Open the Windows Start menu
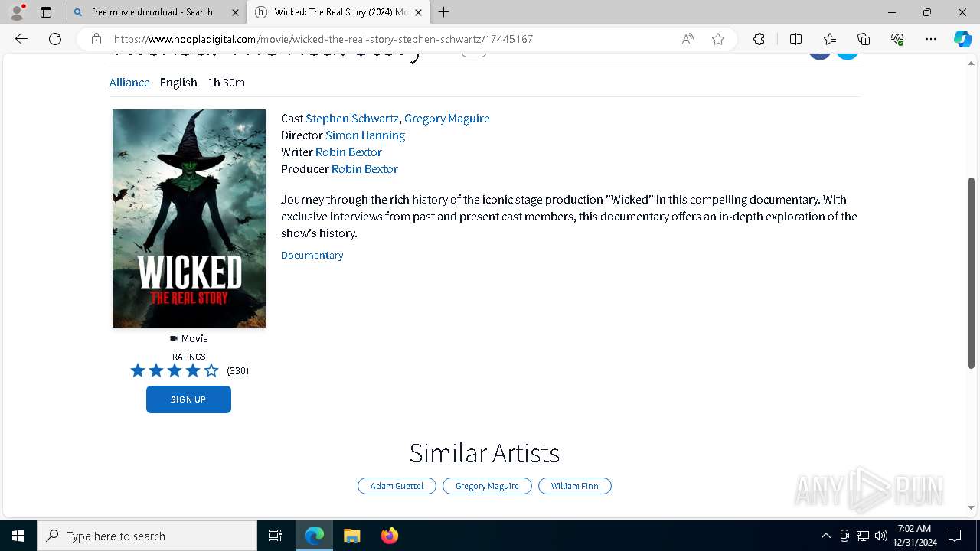The image size is (980, 551). (x=18, y=536)
